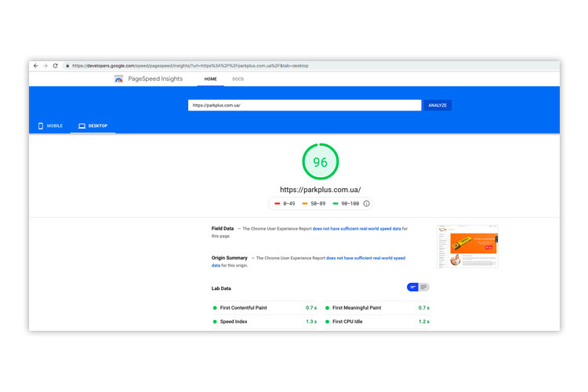Select the DESKTOP tab
Viewport: 588px width, 392px height.
(93, 125)
